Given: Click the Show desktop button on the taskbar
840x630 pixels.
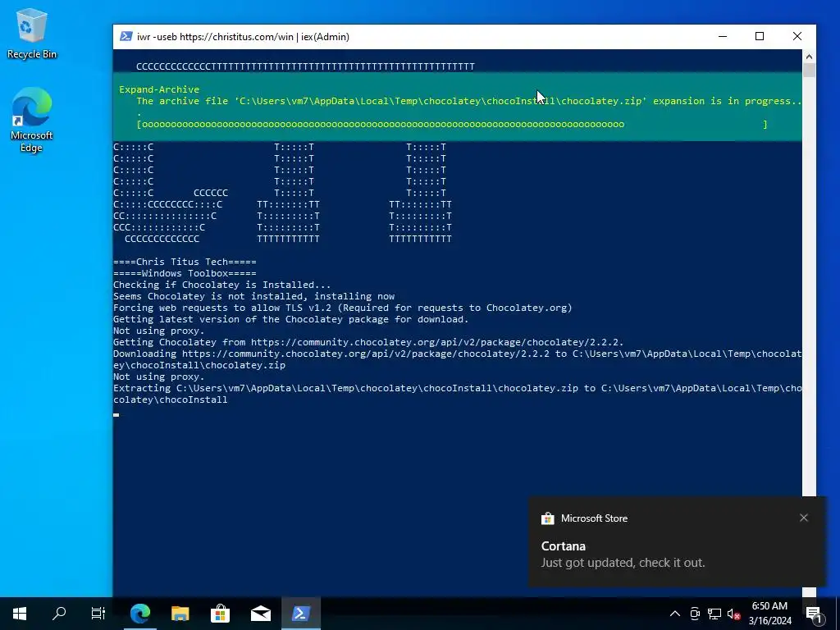Looking at the screenshot, I should point(838,614).
